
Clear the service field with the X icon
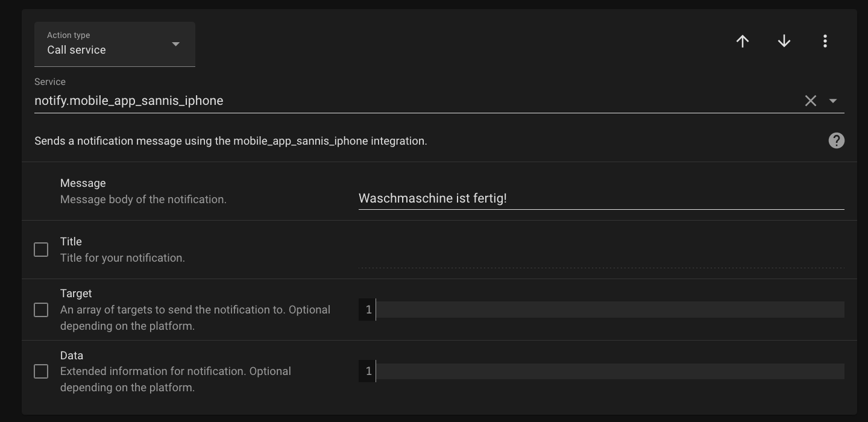810,101
